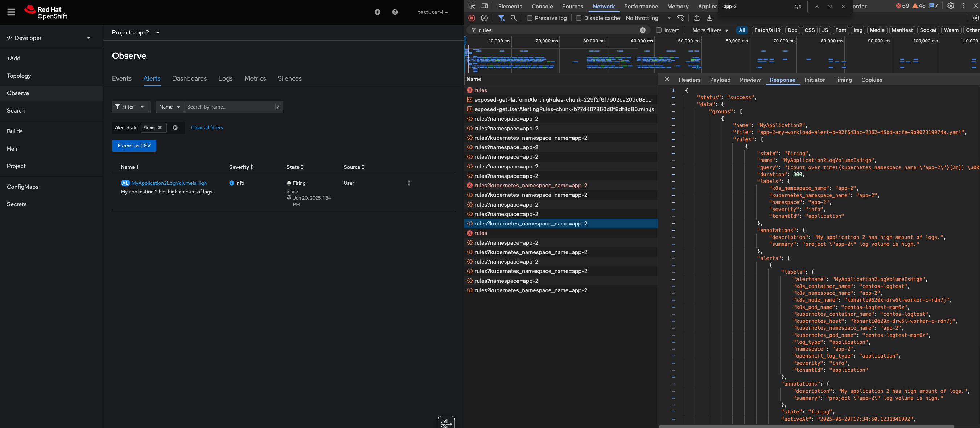Open network search magnifier icon
This screenshot has width=980, height=428.
tap(513, 18)
